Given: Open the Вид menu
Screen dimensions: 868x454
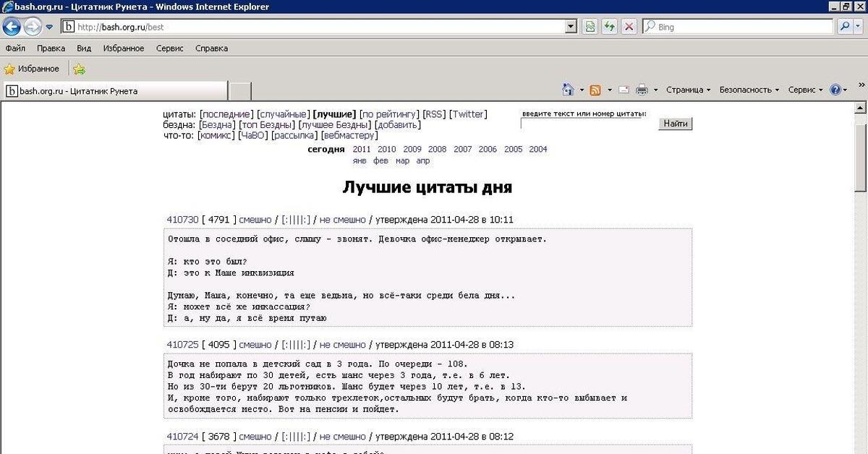Looking at the screenshot, I should tap(84, 48).
